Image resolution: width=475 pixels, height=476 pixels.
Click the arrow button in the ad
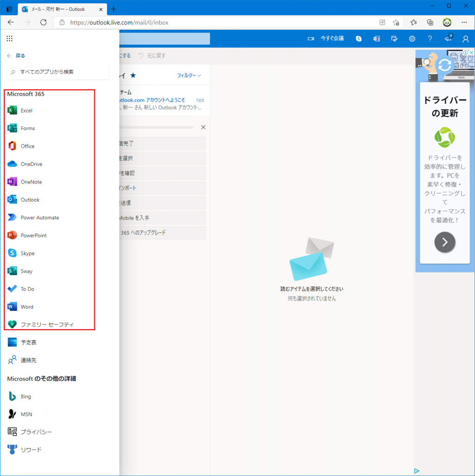445,242
